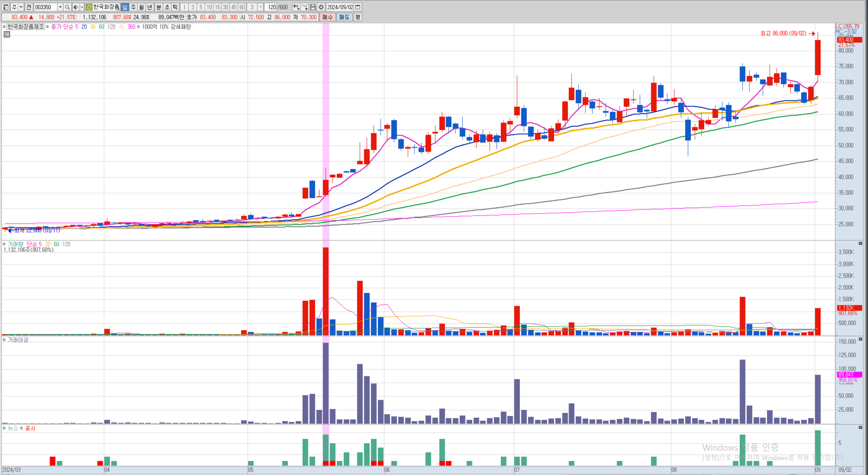Viewport: 868px width, 475px height.
Task: Click the 120 candle count input field
Action: (271, 7)
